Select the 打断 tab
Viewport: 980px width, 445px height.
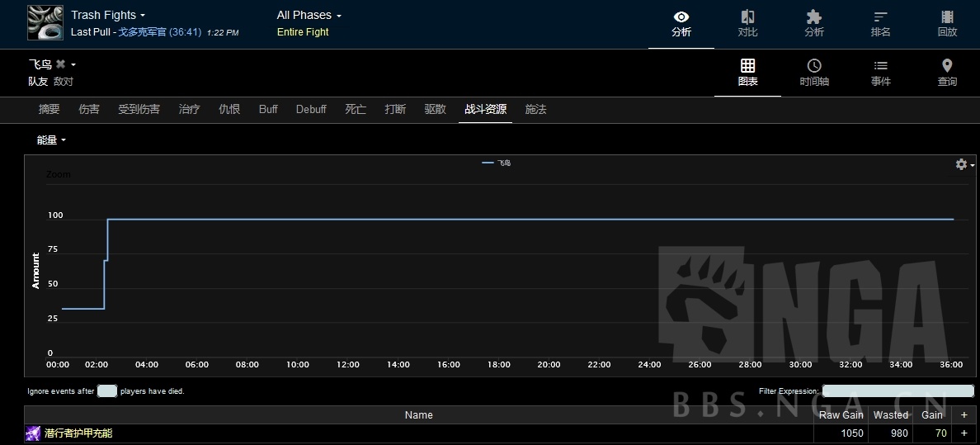(395, 110)
